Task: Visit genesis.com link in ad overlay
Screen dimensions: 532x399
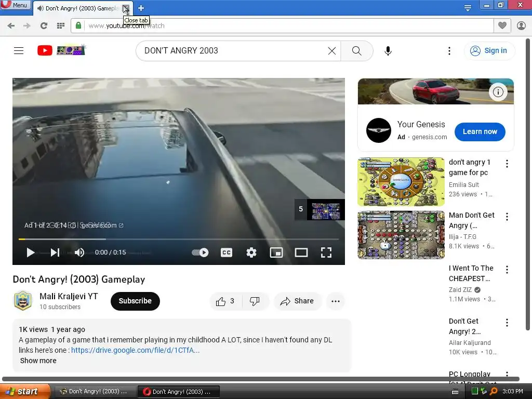Action: 102,225
